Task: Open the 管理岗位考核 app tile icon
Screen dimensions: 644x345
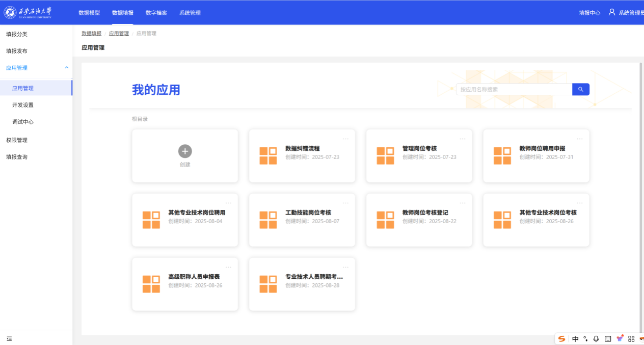Action: [385, 156]
